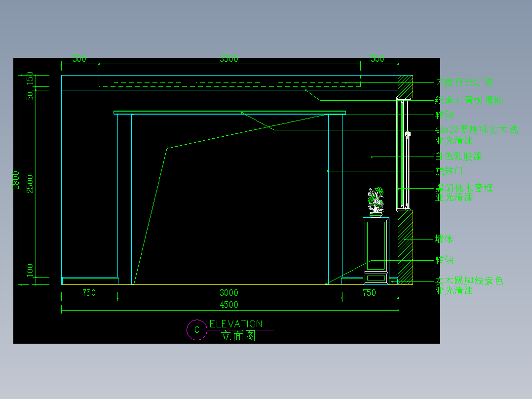Screen dimensions: 532x399
Task: Select the 黑胡桃木窗框 annotation
Action: [x=464, y=188]
